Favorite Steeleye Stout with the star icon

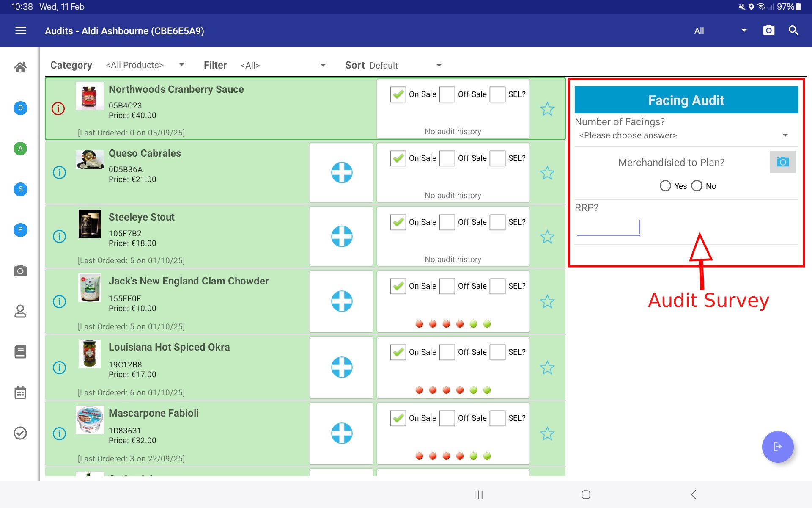point(547,237)
